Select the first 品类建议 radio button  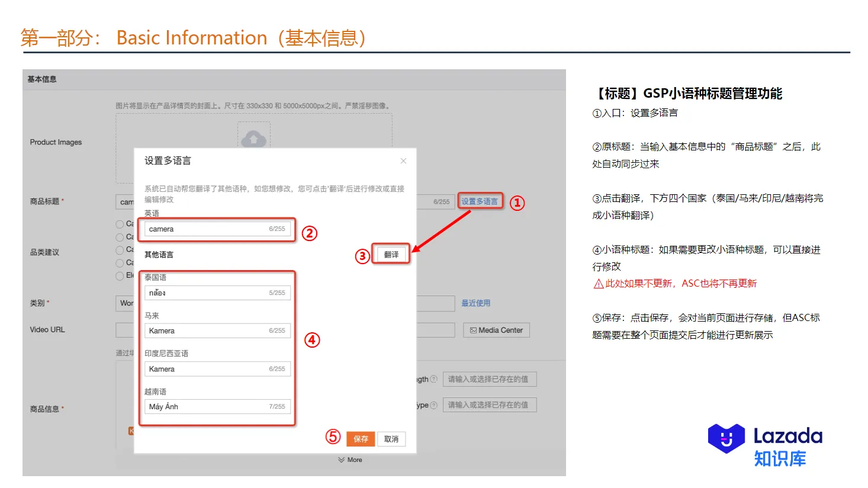tap(120, 224)
